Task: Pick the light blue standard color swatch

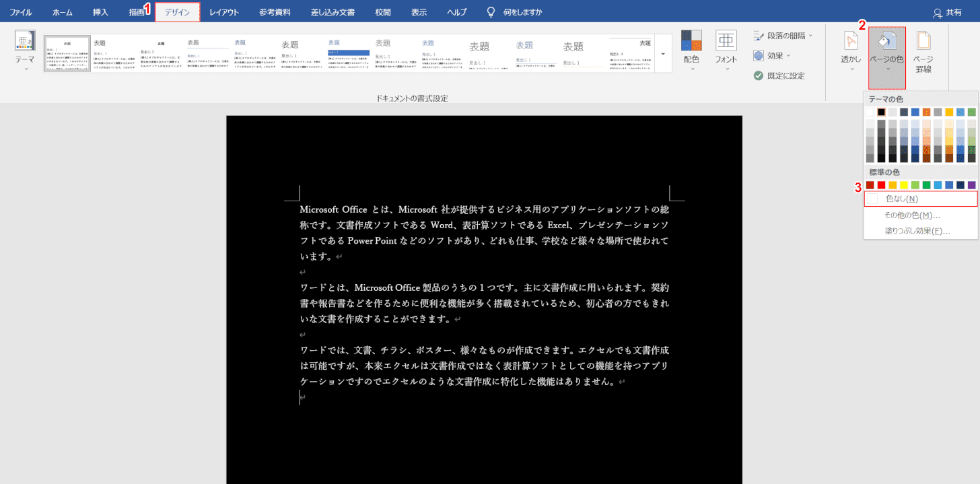Action: [x=938, y=185]
